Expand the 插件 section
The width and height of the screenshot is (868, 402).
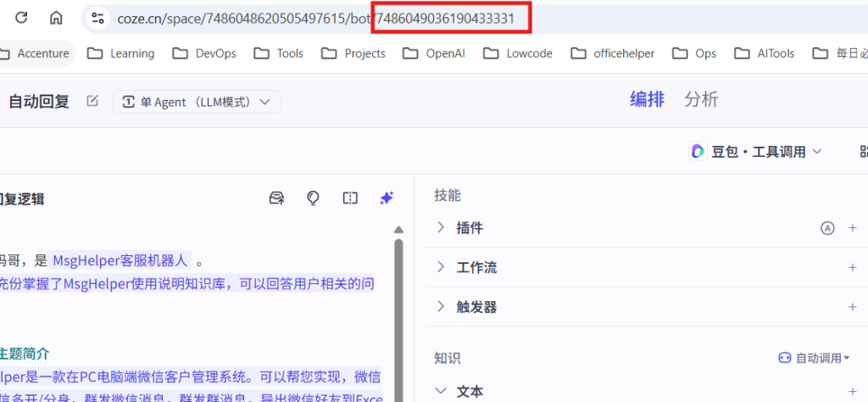(x=441, y=228)
